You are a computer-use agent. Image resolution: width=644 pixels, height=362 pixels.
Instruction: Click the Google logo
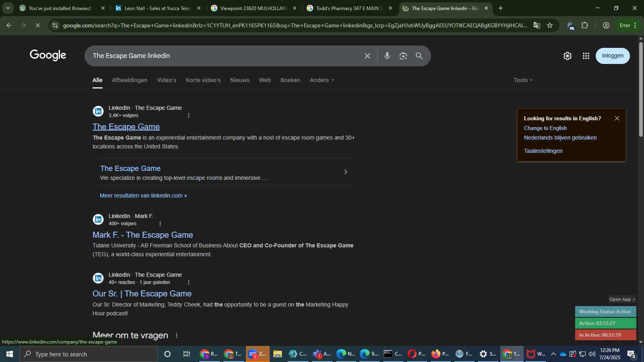(48, 56)
